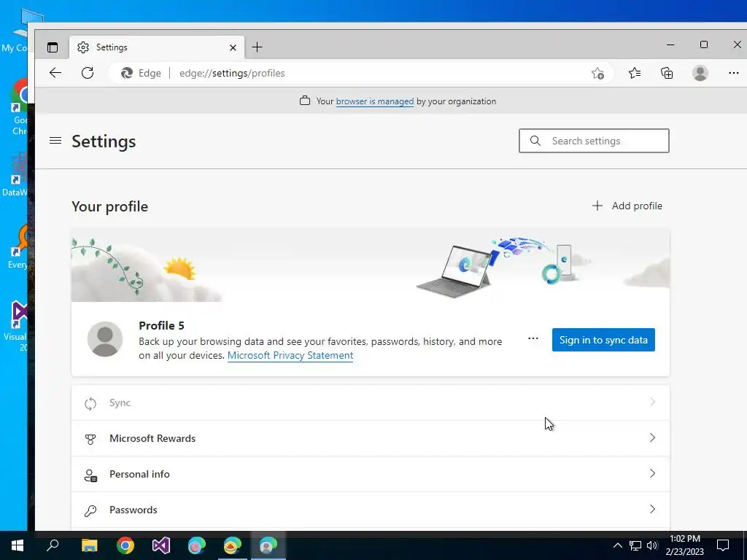This screenshot has width=747, height=560.
Task: Click Add profile button
Action: 627,206
